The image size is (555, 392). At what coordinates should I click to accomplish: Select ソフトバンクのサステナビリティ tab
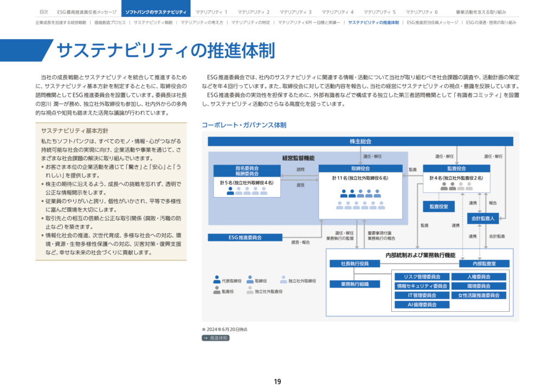click(x=156, y=9)
